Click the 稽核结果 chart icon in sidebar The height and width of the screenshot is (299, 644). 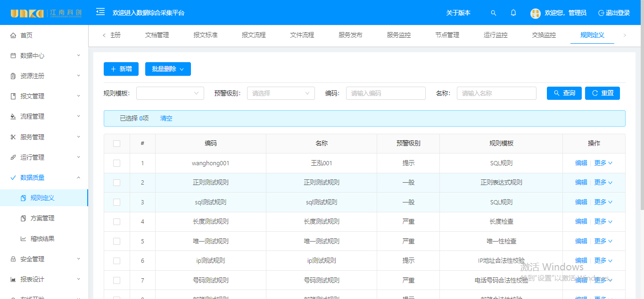point(24,239)
